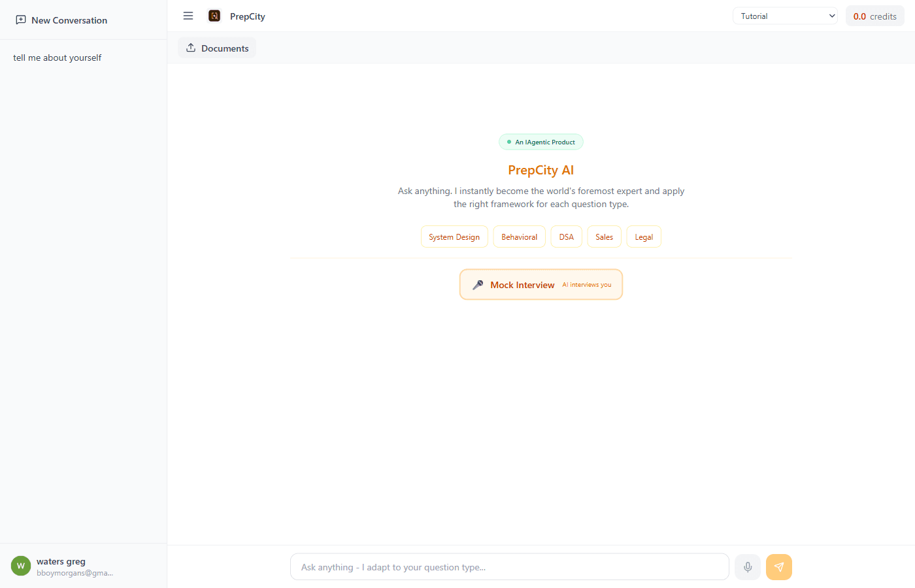The width and height of the screenshot is (915, 588).
Task: Click the Documents upload icon
Action: pyautogui.click(x=191, y=47)
